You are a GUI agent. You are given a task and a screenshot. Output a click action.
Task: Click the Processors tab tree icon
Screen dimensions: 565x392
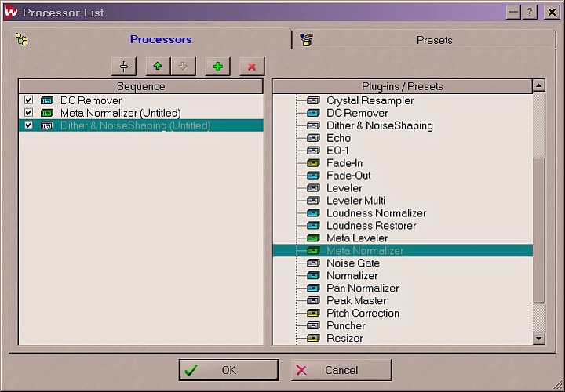point(22,40)
